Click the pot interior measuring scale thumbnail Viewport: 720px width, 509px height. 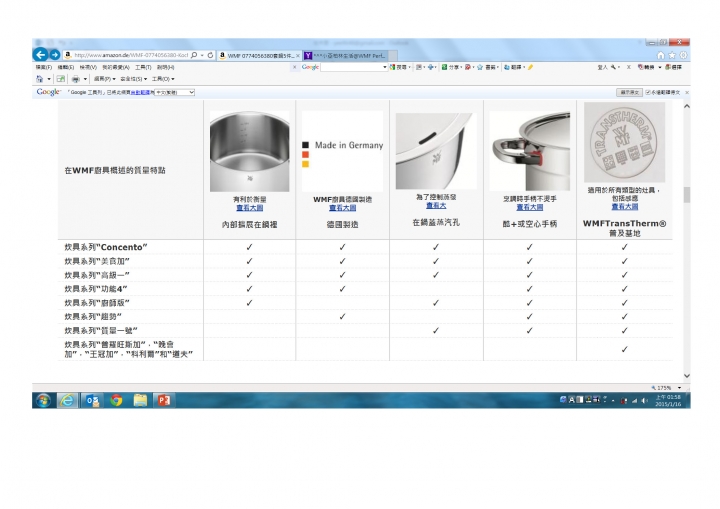tap(249, 151)
